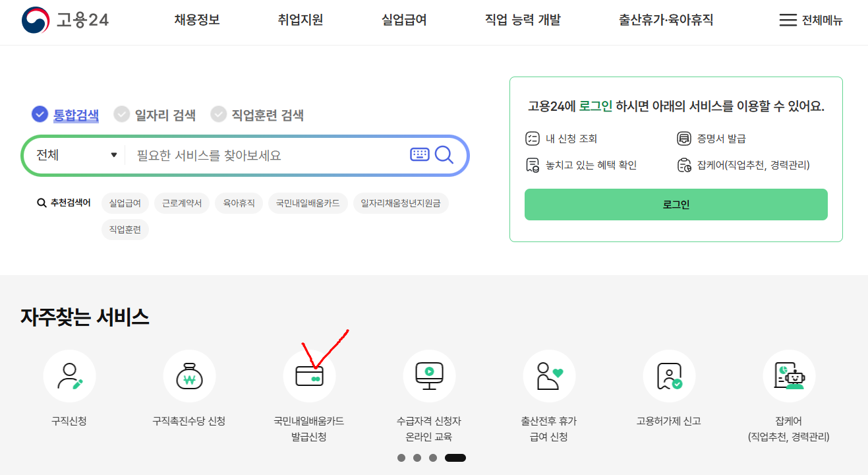Open the 채용정보 menu
The height and width of the screenshot is (475, 868).
pyautogui.click(x=197, y=20)
